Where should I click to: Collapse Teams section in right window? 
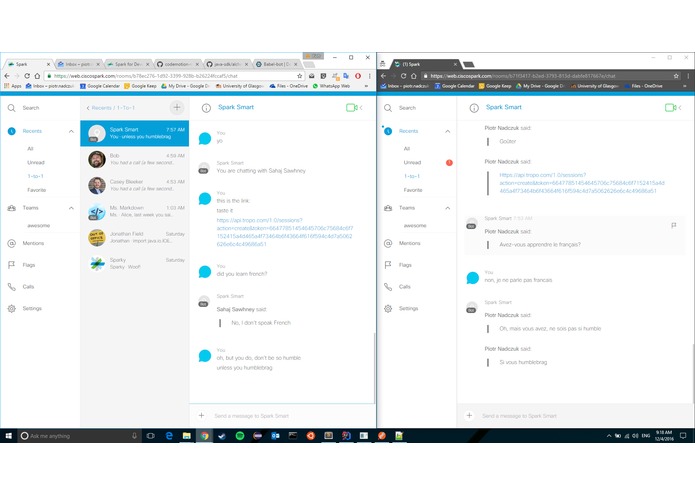point(448,208)
